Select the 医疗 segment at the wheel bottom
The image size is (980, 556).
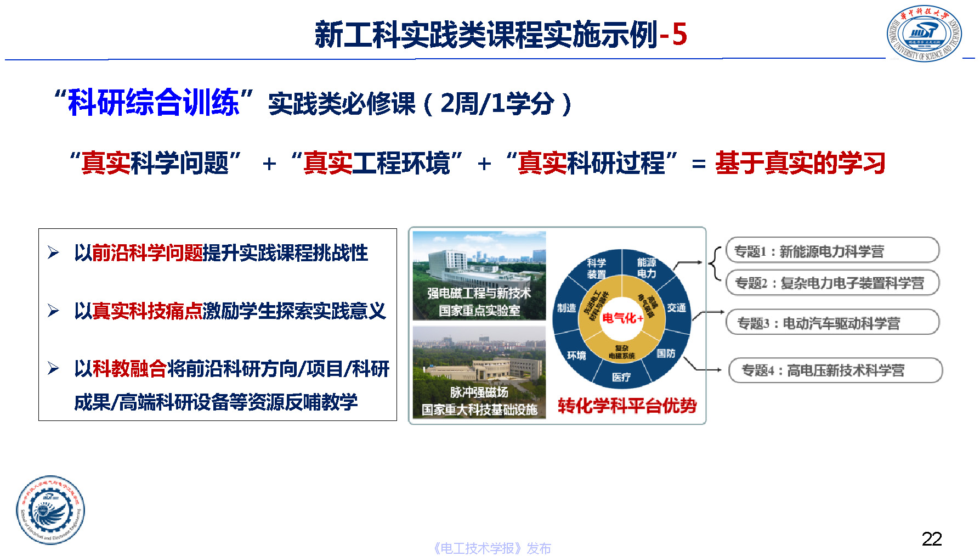point(621,377)
